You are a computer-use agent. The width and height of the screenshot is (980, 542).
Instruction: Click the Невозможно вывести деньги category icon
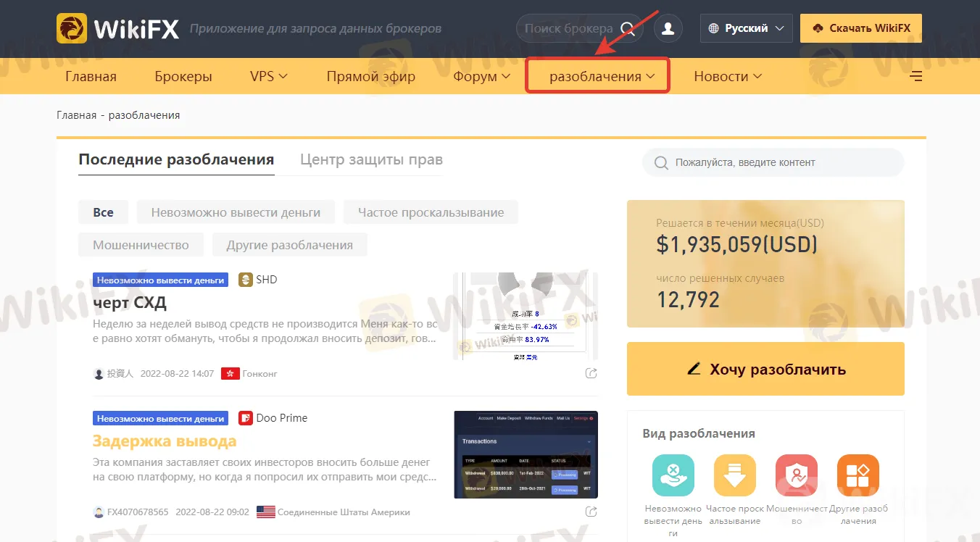673,475
